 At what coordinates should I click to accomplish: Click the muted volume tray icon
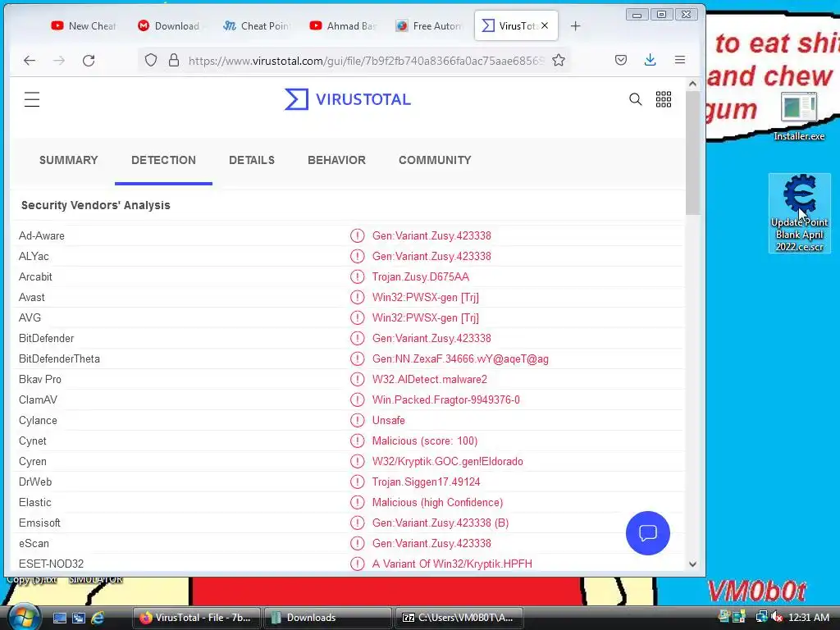coord(777,617)
